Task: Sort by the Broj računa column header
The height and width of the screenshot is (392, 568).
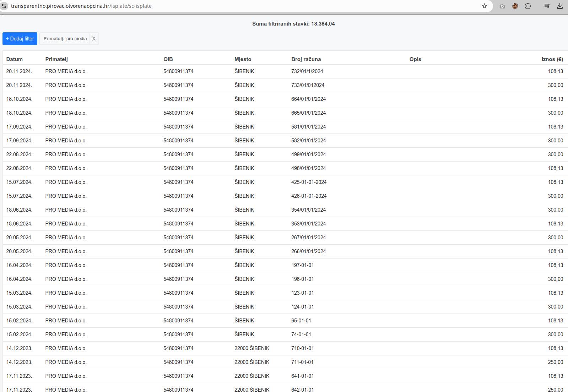Action: click(x=306, y=59)
